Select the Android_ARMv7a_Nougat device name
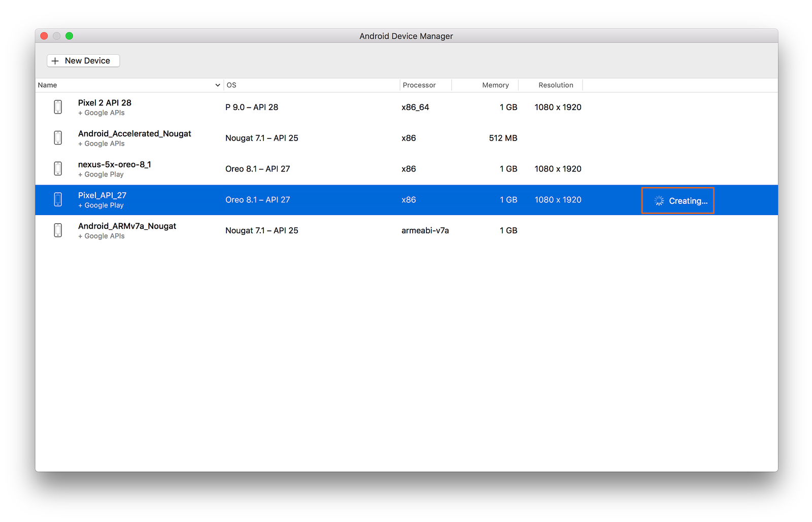 point(127,226)
